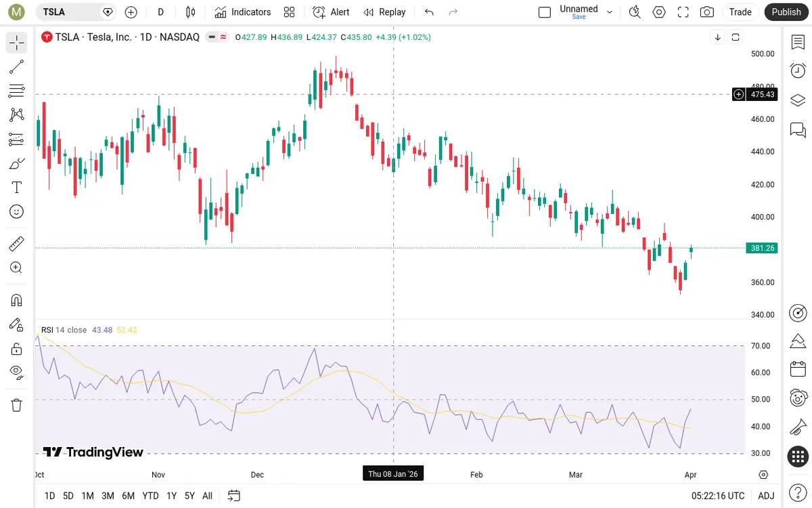Viewport: 812px width, 508px height.
Task: Select the 1Y time range
Action: point(172,496)
